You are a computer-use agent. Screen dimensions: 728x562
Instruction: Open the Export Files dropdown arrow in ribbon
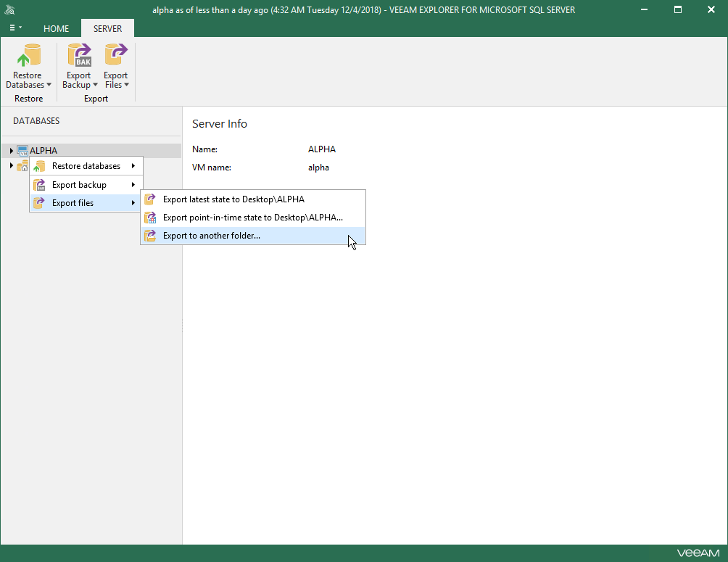(x=126, y=85)
